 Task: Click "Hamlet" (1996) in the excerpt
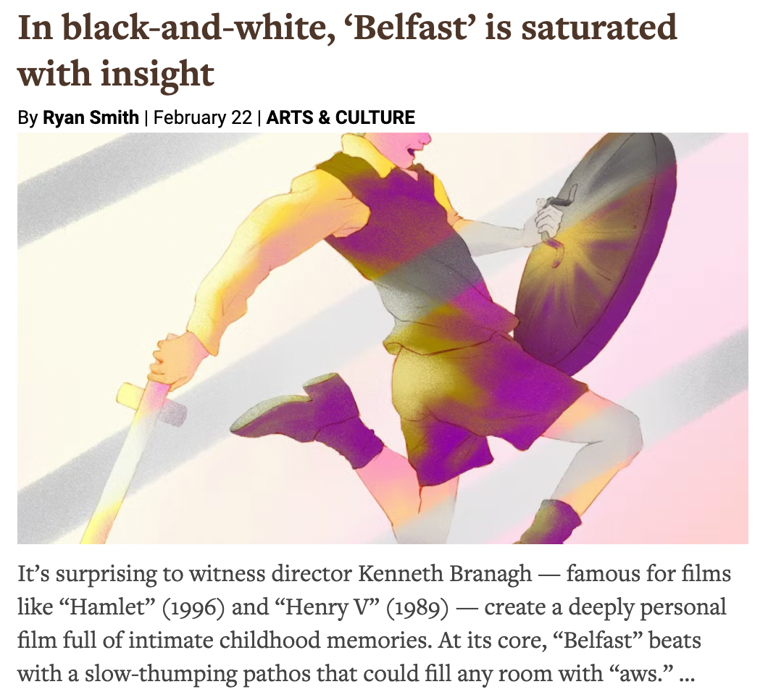pos(143,607)
